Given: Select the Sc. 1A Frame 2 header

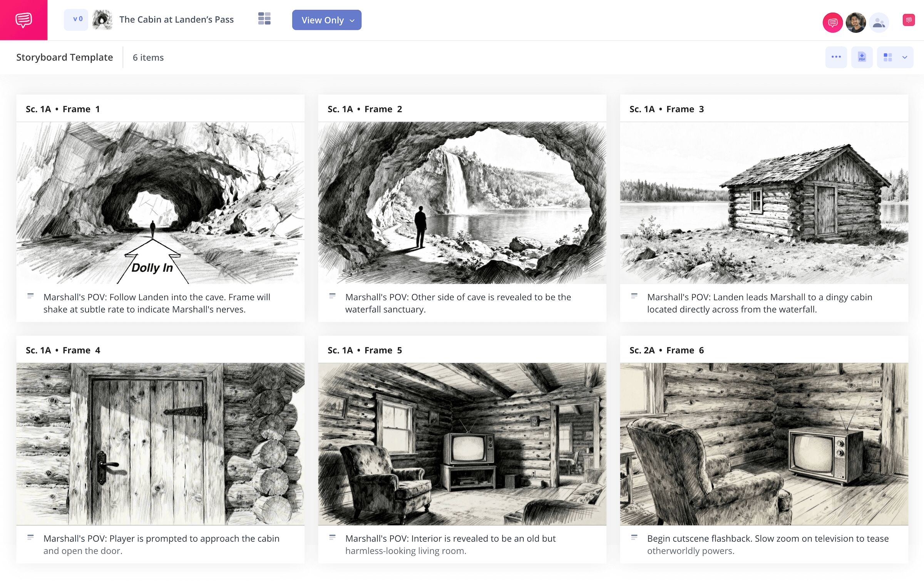Looking at the screenshot, I should 364,109.
